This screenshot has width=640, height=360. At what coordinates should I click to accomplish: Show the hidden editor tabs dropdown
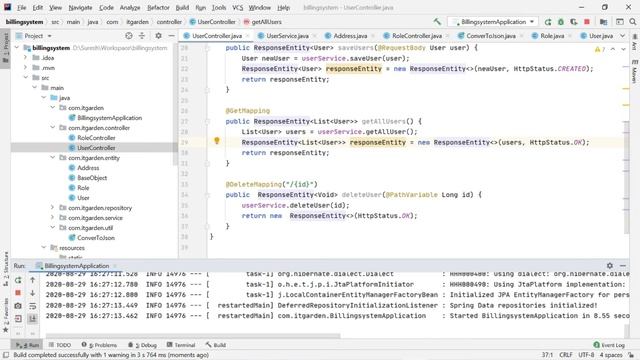pos(622,36)
